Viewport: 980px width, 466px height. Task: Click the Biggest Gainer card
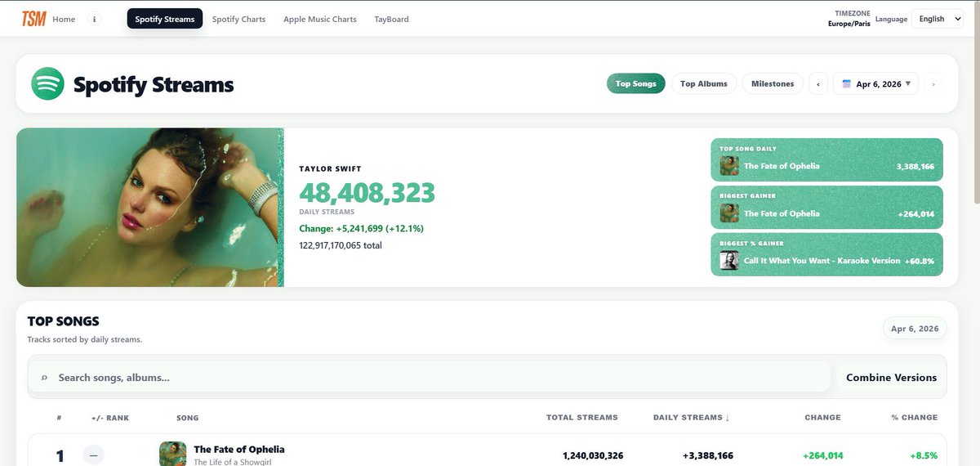point(826,207)
